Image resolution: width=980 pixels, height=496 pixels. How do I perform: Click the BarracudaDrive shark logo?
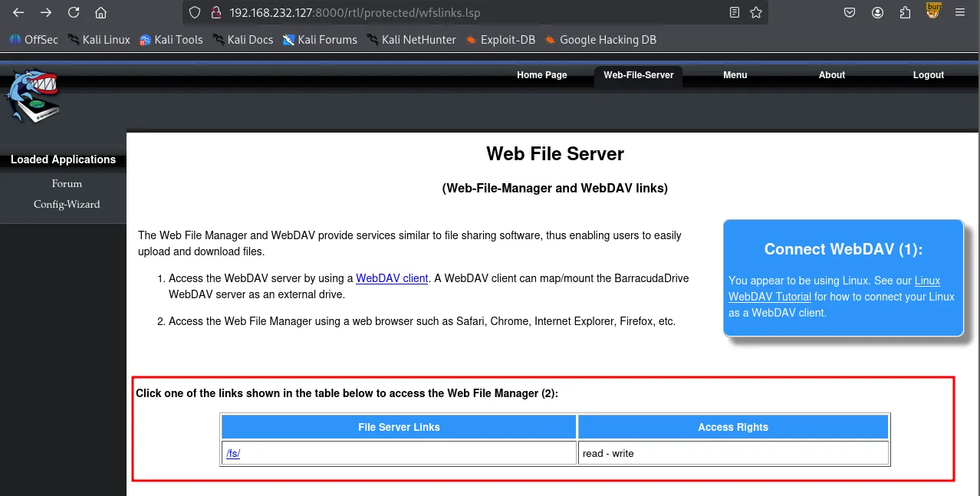(32, 96)
